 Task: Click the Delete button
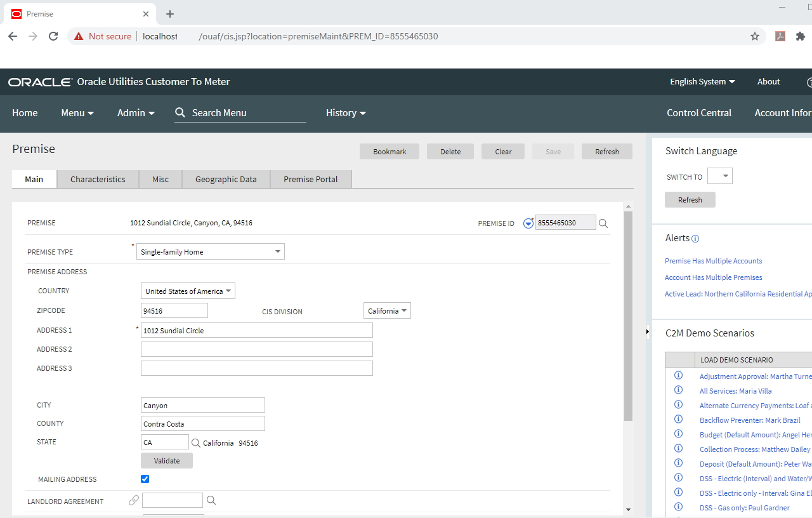[x=450, y=152]
